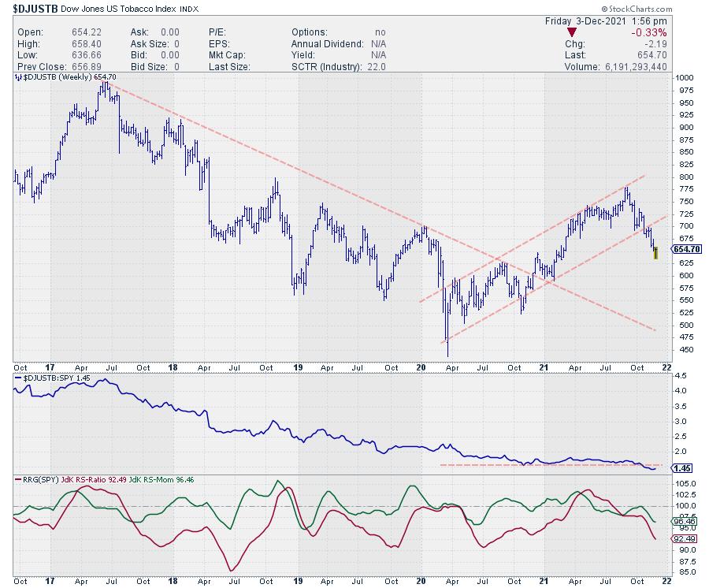Click the 20 year marker on the price chart time axis
This screenshot has width=709, height=588.
(420, 367)
